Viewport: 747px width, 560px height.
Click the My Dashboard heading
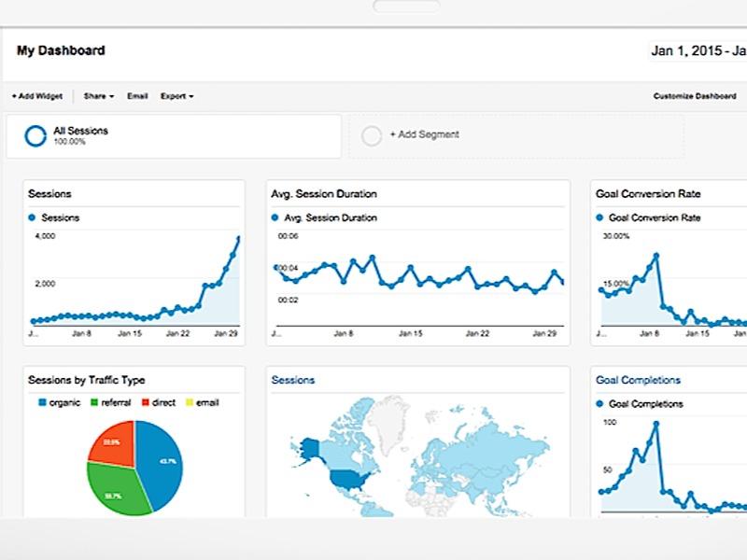(61, 50)
